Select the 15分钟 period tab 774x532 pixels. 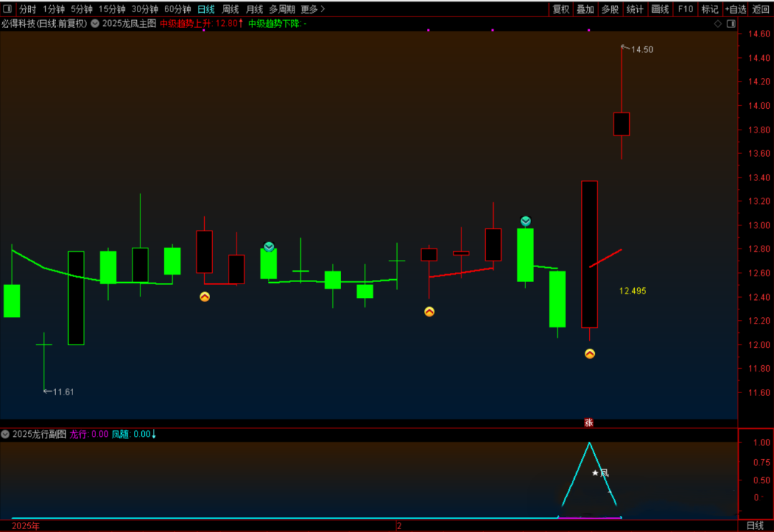click(112, 9)
